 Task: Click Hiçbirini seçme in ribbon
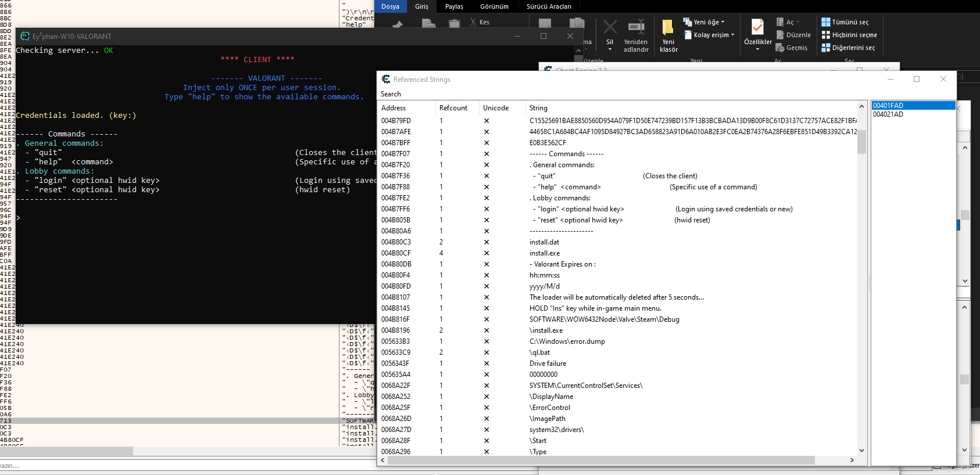[x=849, y=35]
